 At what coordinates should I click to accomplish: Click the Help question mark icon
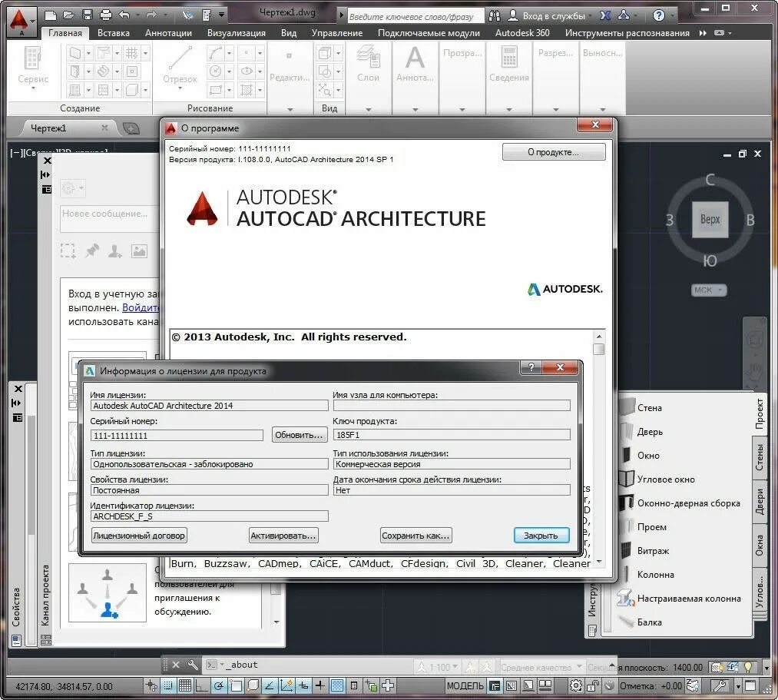(658, 16)
